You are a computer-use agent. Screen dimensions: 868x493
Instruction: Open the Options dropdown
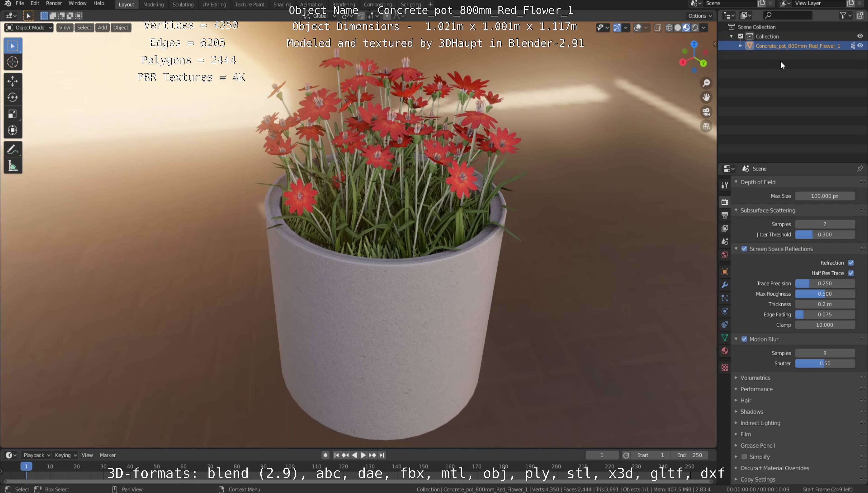(x=700, y=15)
